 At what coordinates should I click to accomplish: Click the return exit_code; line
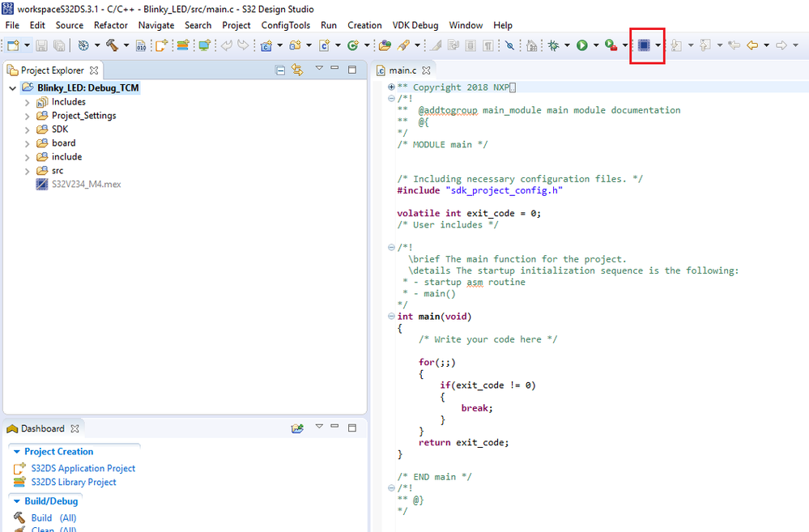[x=463, y=442]
